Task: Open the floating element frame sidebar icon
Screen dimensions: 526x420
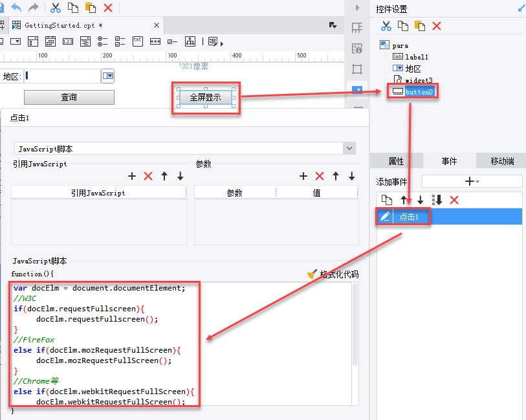Action: coord(357,69)
